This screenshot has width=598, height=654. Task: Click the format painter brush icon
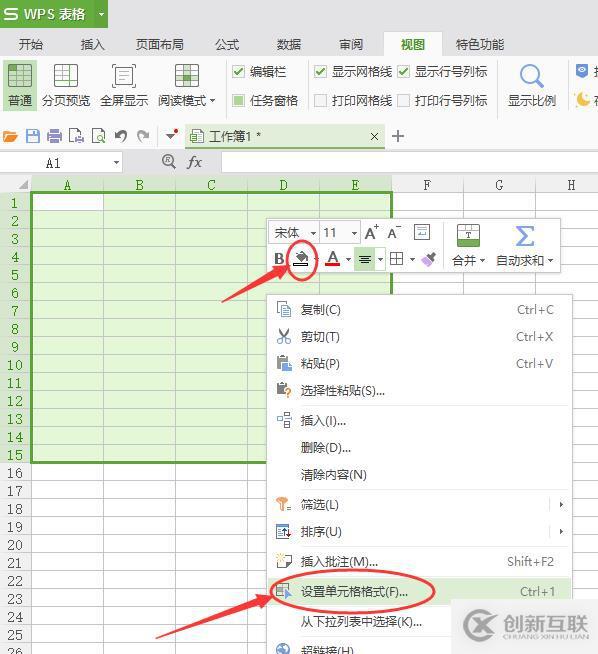pyautogui.click(x=429, y=259)
